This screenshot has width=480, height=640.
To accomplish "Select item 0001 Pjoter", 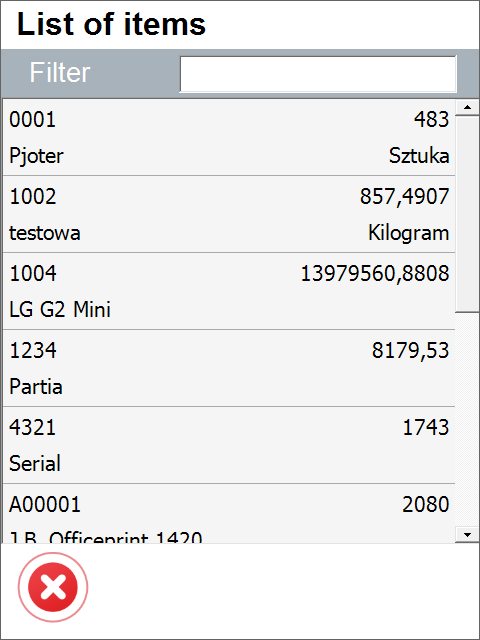I will [229, 138].
